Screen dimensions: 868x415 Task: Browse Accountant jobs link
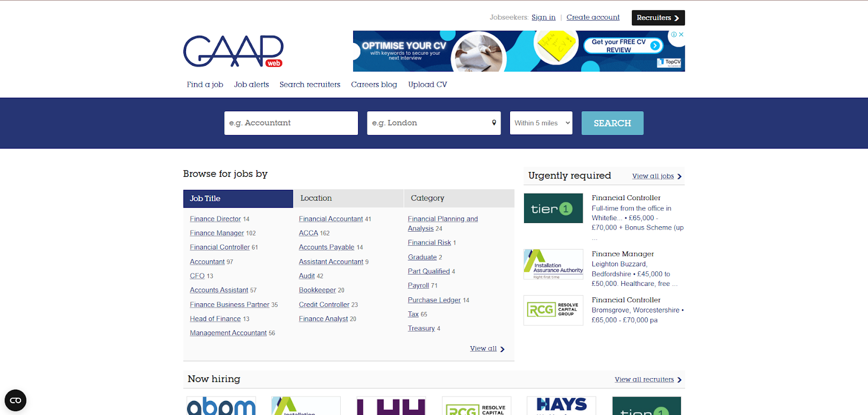click(207, 262)
